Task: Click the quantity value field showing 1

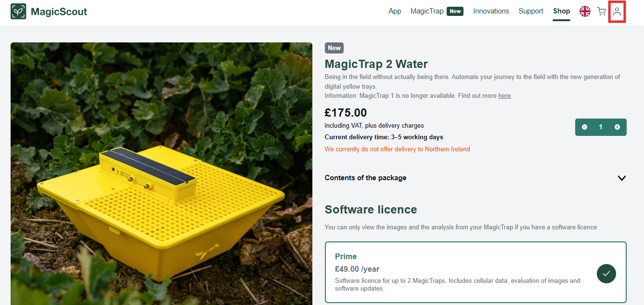Action: [601, 127]
